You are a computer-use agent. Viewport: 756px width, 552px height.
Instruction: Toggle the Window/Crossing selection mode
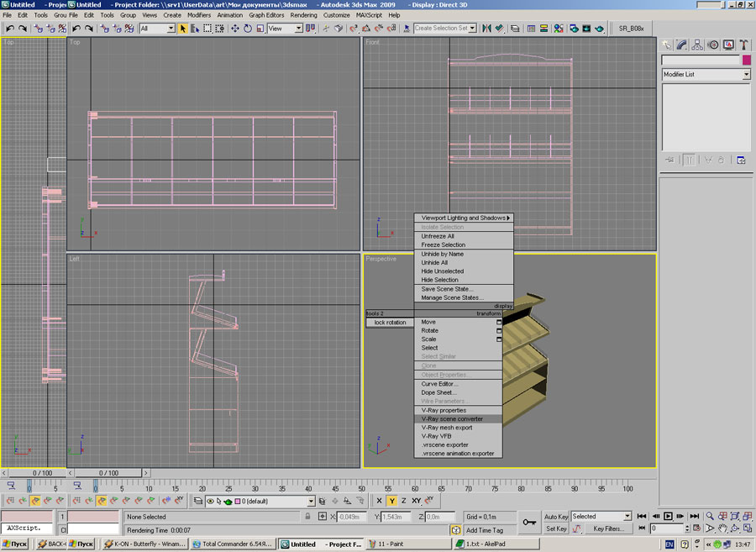click(220, 29)
